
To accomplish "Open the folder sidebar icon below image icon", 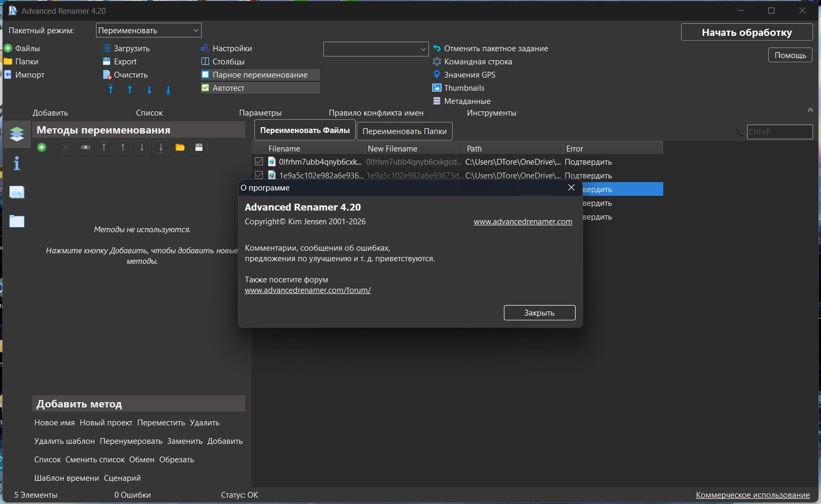I will pyautogui.click(x=17, y=221).
